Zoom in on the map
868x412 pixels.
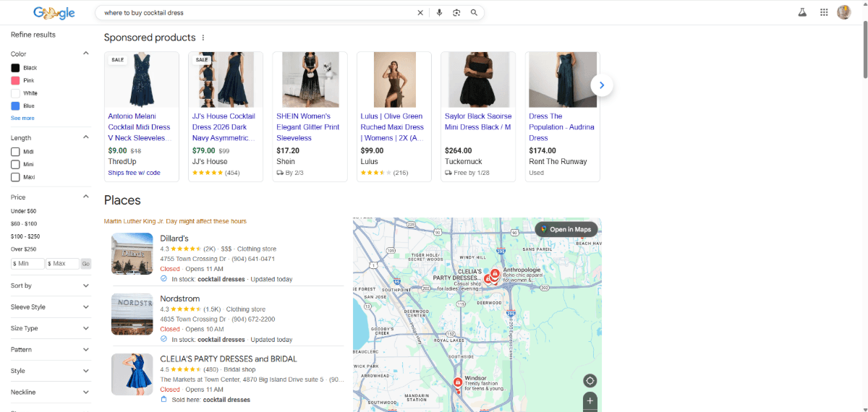(x=590, y=400)
